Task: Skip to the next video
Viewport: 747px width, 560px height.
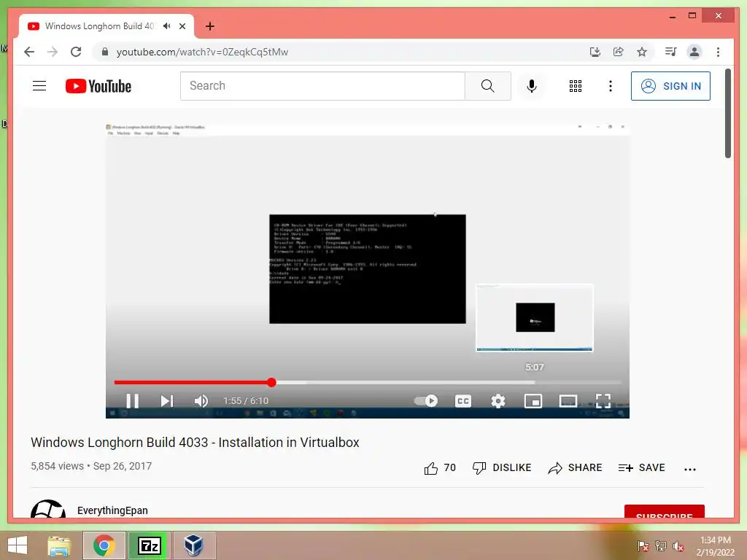Action: [x=167, y=401]
